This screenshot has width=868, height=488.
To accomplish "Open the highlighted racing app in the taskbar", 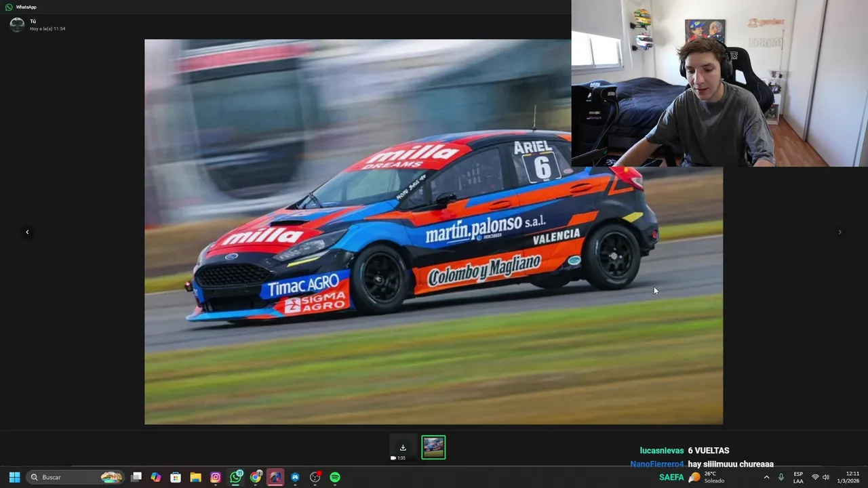I will [275, 477].
